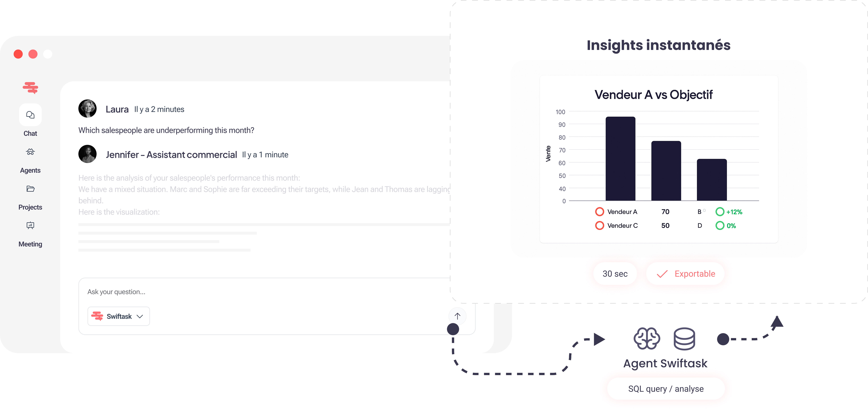Click the SQL query / analyse label
The width and height of the screenshot is (868, 411).
[x=665, y=388]
